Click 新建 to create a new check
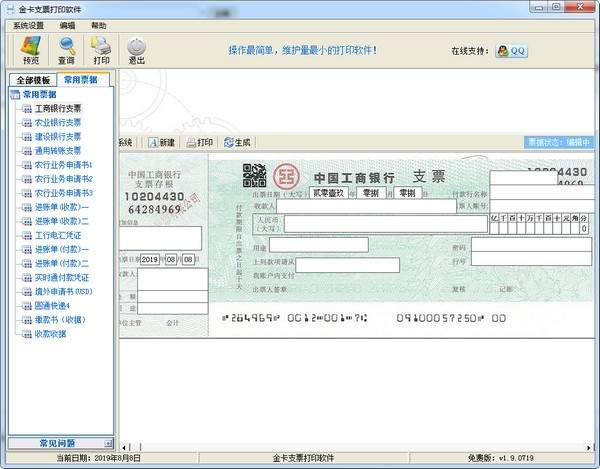Image resolution: width=600 pixels, height=469 pixels. point(160,142)
